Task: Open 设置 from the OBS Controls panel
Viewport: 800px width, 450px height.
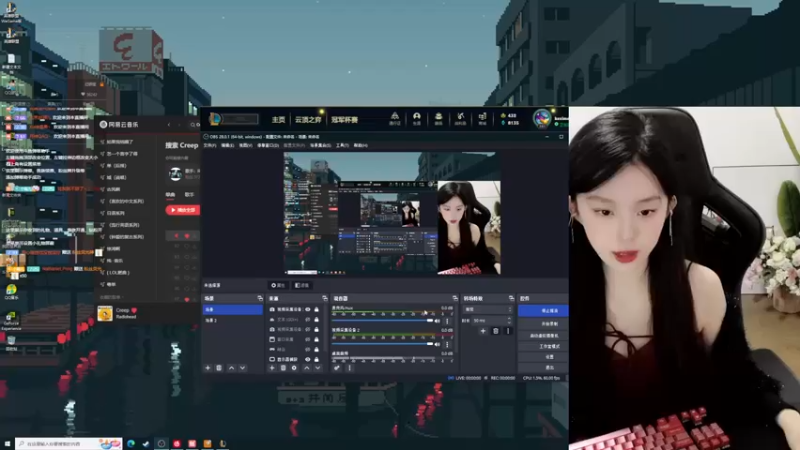Action: (x=543, y=357)
